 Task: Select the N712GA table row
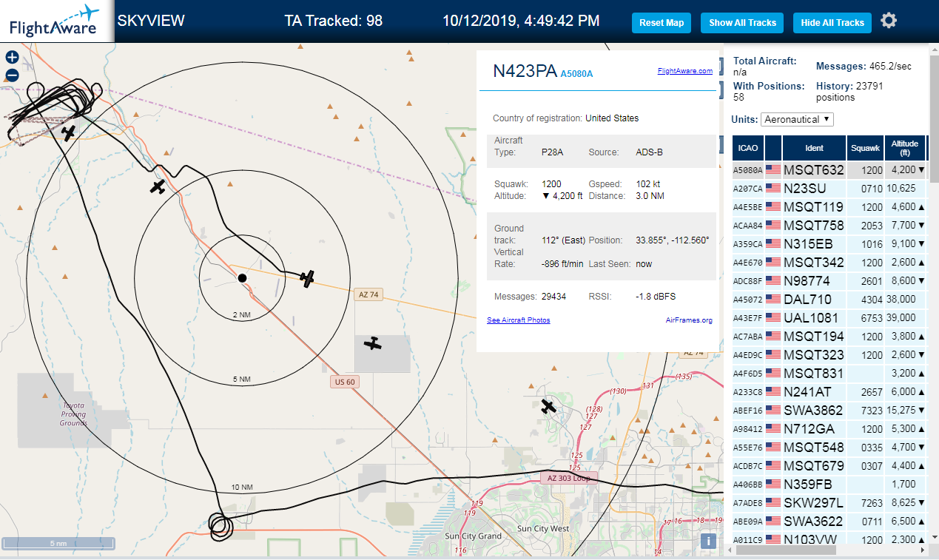pyautogui.click(x=829, y=429)
